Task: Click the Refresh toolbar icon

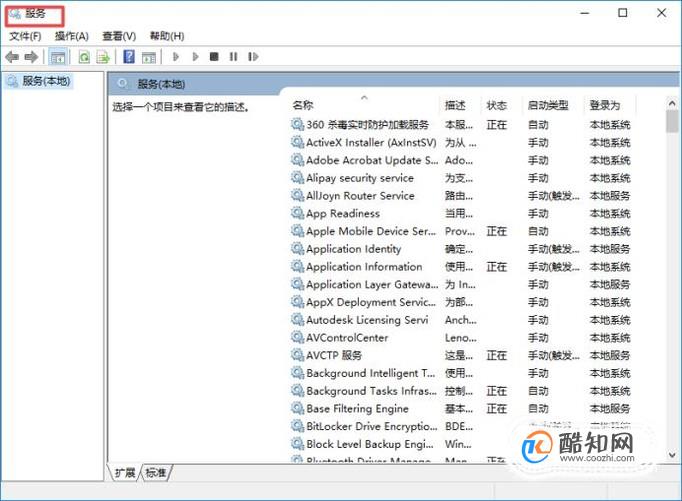Action: coord(84,57)
